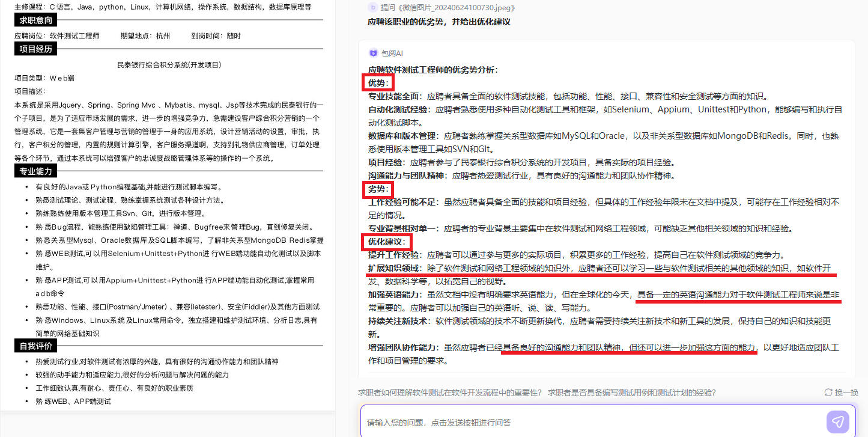The width and height of the screenshot is (868, 437).
Task: Click the 求职意向 section heading
Action: (35, 20)
